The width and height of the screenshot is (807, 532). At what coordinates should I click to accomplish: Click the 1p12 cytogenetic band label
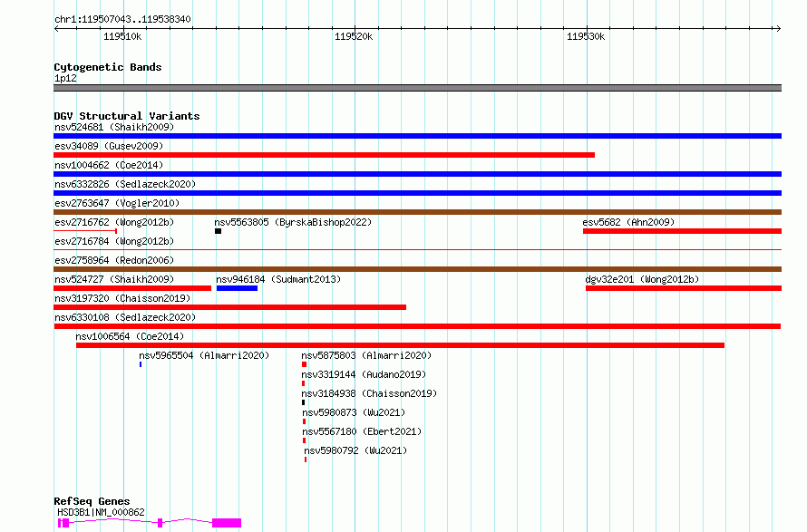(65, 78)
